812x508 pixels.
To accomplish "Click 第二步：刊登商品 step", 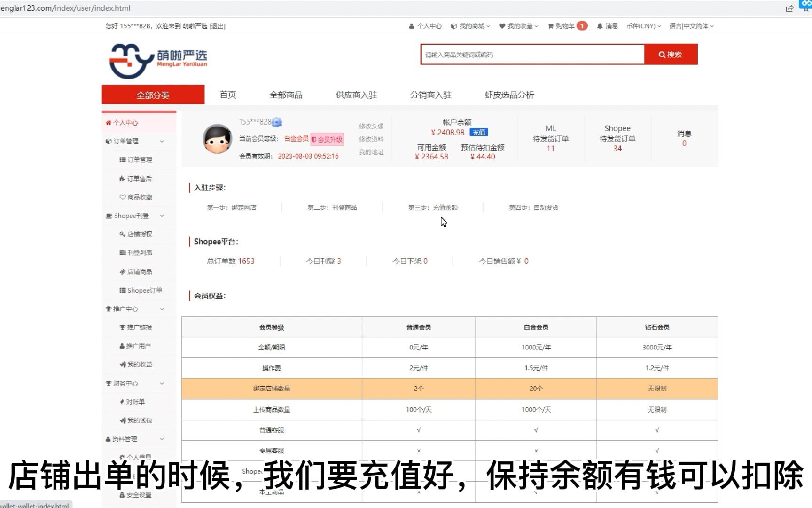I will tap(332, 207).
